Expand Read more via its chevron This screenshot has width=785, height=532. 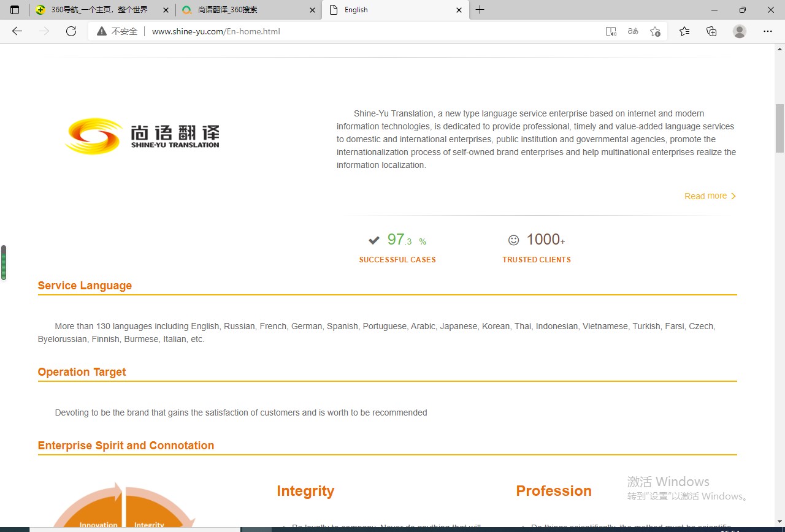coord(733,196)
